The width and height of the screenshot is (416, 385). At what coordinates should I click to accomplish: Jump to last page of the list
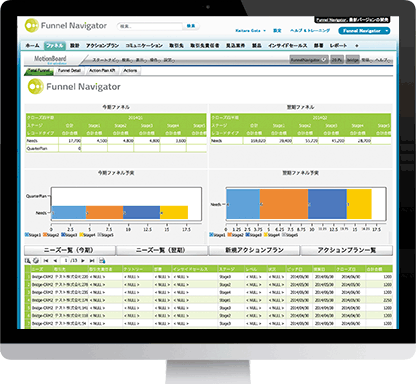(92, 260)
